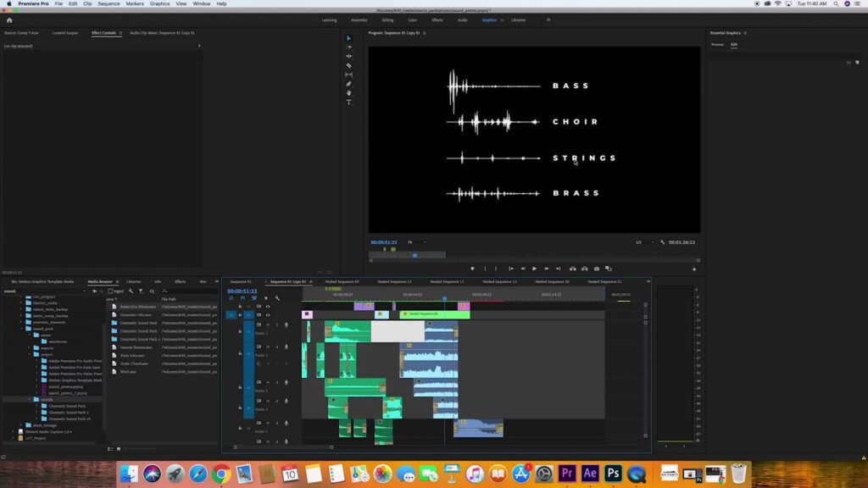Open Program monitor button editor plus
This screenshot has width=868, height=488.
pos(694,269)
